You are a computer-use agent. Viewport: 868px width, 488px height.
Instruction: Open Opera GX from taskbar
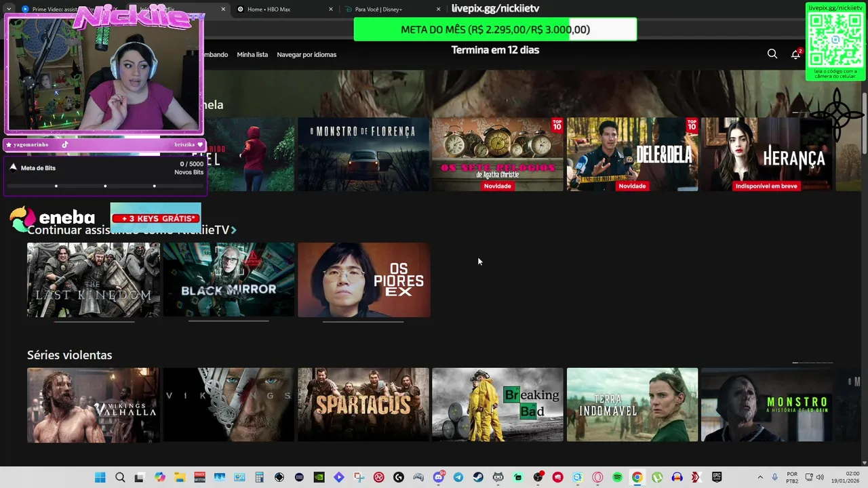click(x=596, y=477)
